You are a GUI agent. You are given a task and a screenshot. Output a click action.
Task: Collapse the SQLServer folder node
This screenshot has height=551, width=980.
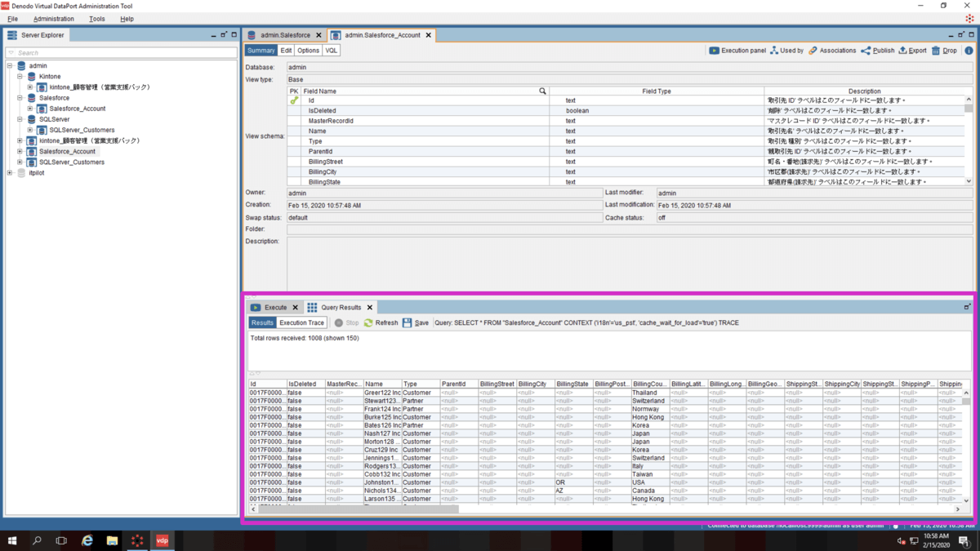coord(20,119)
